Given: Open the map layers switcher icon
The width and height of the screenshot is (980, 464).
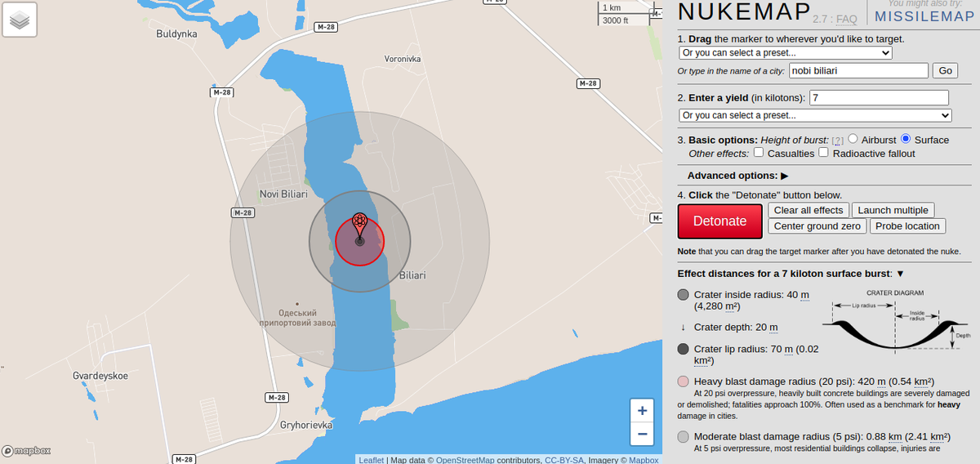Looking at the screenshot, I should click(20, 20).
